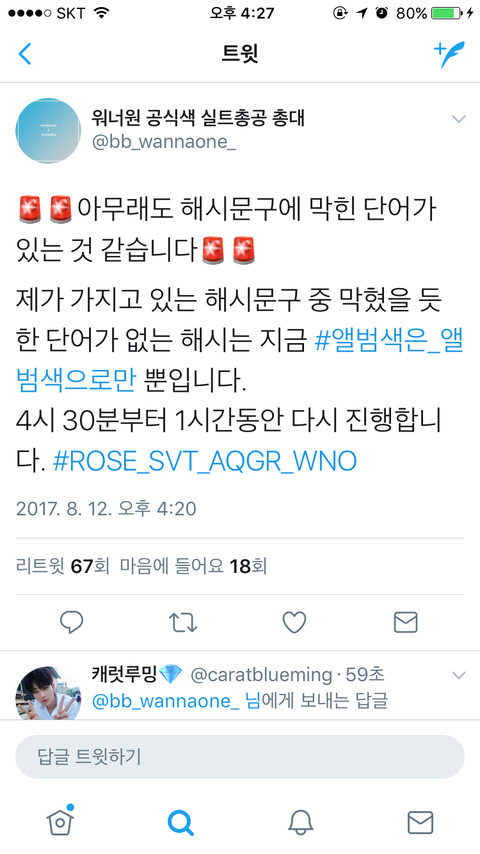480x854 pixels.
Task: Open @bb_wannaone_ mention in reply
Action: pos(166,701)
